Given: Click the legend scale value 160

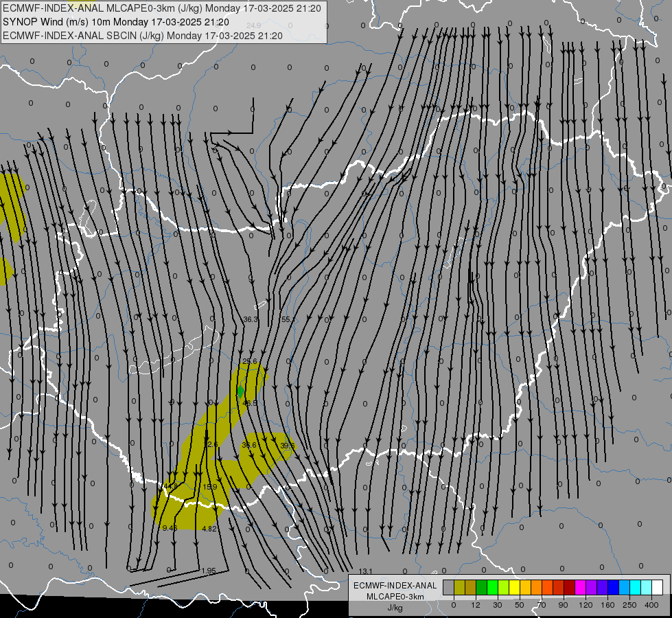Looking at the screenshot, I should click(x=607, y=605).
